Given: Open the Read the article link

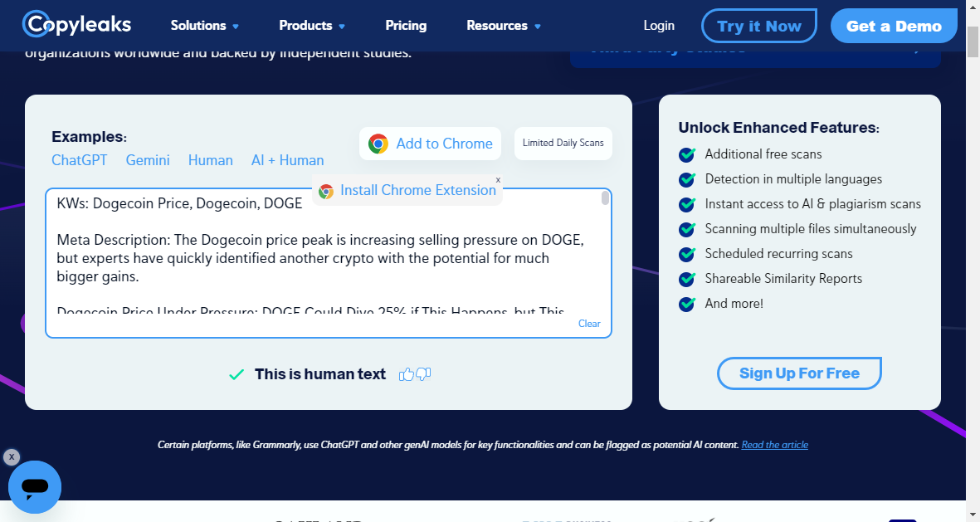Looking at the screenshot, I should (774, 445).
